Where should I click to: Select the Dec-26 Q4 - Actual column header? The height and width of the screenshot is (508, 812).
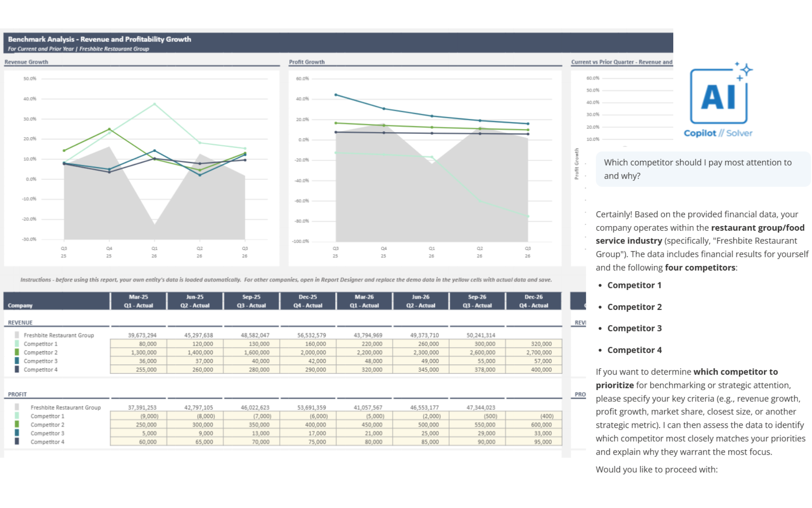pos(533,301)
